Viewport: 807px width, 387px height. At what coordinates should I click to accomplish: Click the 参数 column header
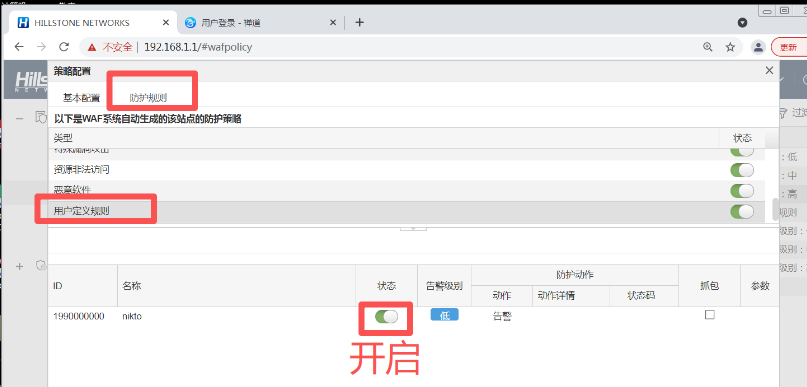pyautogui.click(x=760, y=286)
